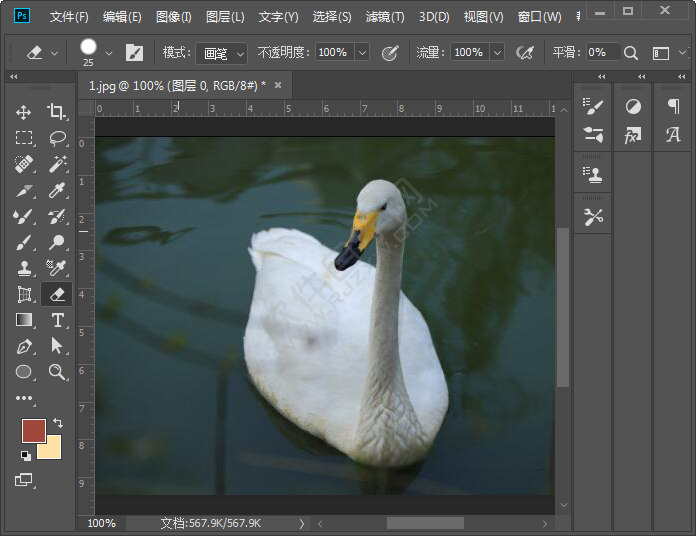Select the Clone Stamp tool
696x536 pixels.
[24, 268]
